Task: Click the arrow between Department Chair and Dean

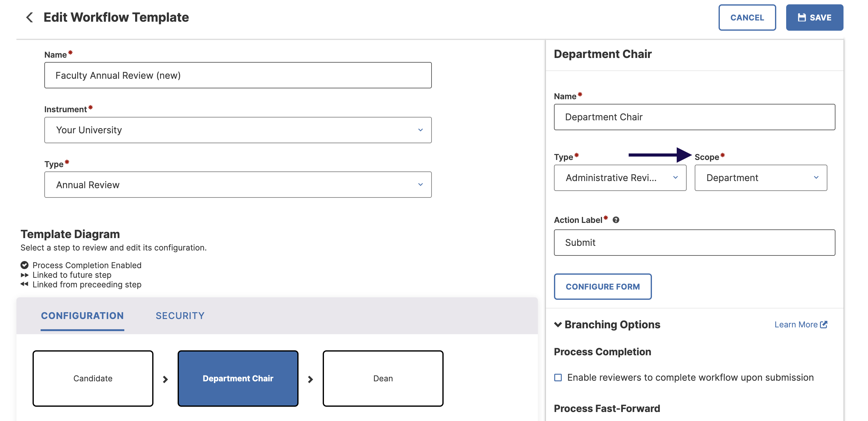Action: 310,379
